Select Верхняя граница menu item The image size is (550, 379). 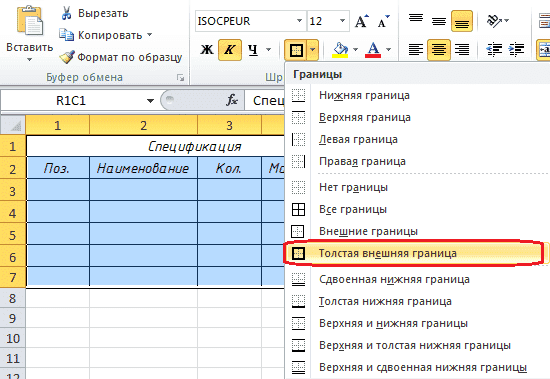tap(417, 117)
